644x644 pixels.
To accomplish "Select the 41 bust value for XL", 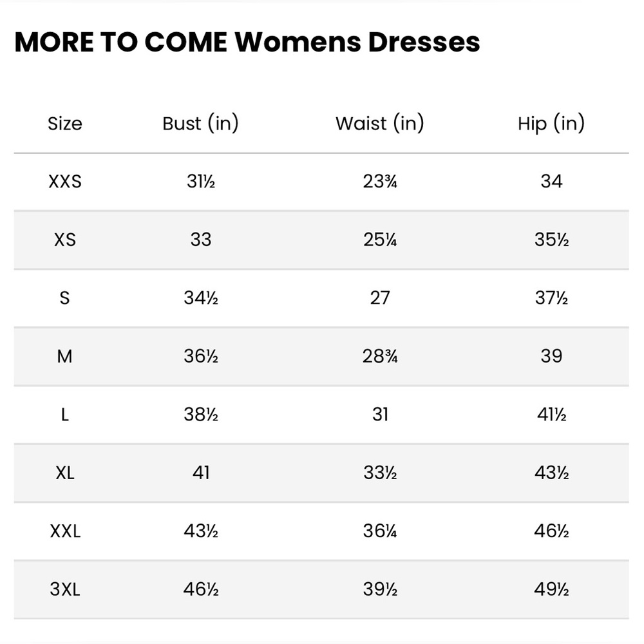I will pos(200,473).
